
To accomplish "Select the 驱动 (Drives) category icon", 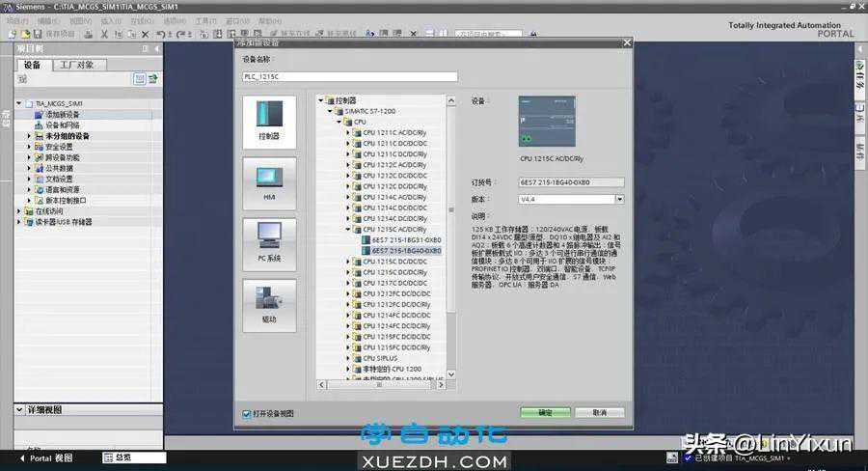I will (x=269, y=303).
